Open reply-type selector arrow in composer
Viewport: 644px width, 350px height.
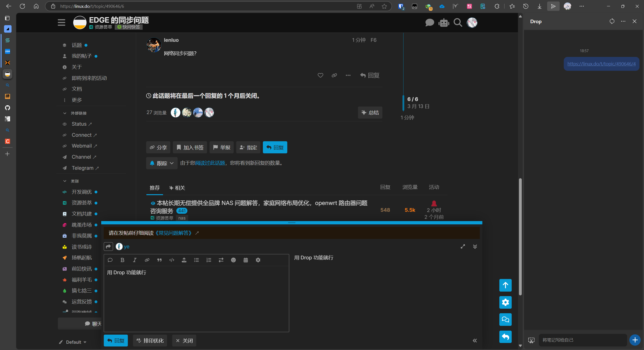coord(108,247)
